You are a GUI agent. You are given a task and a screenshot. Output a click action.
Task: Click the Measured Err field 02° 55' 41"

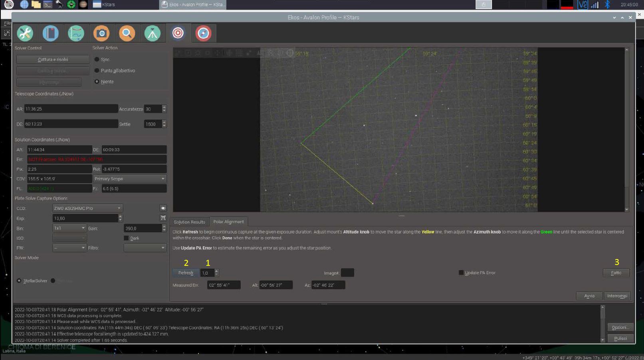pyautogui.click(x=224, y=285)
